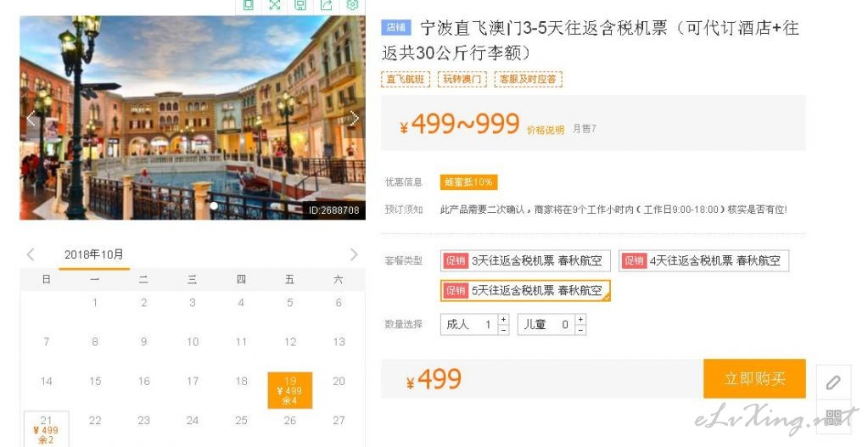The width and height of the screenshot is (868, 447).
Task: Go to next month in calendar
Action: (354, 254)
